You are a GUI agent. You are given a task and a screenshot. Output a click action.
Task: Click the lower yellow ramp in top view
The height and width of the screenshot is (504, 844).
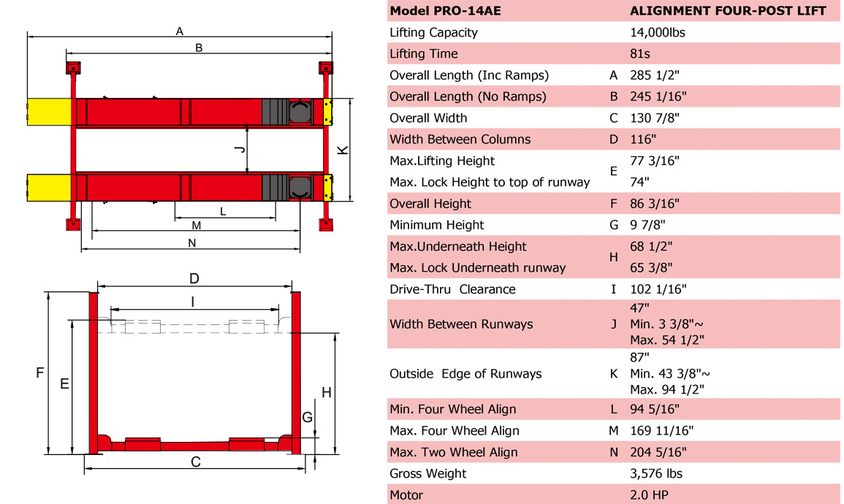[x=49, y=186]
